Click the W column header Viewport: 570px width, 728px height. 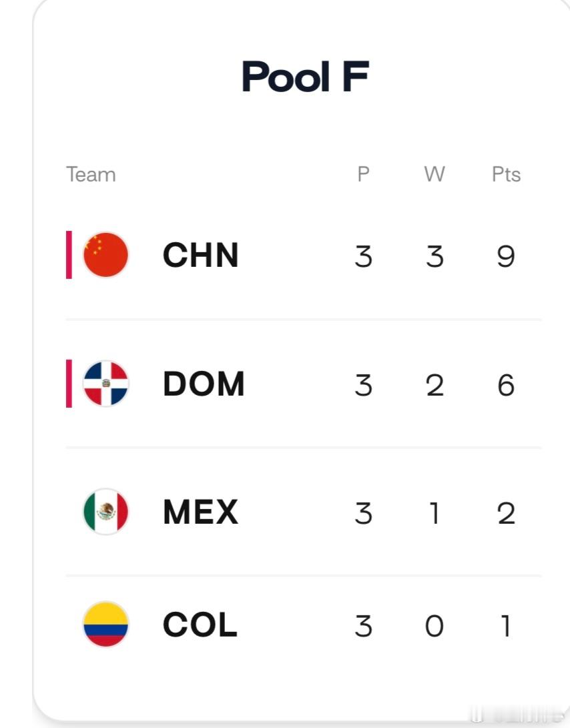[435, 174]
